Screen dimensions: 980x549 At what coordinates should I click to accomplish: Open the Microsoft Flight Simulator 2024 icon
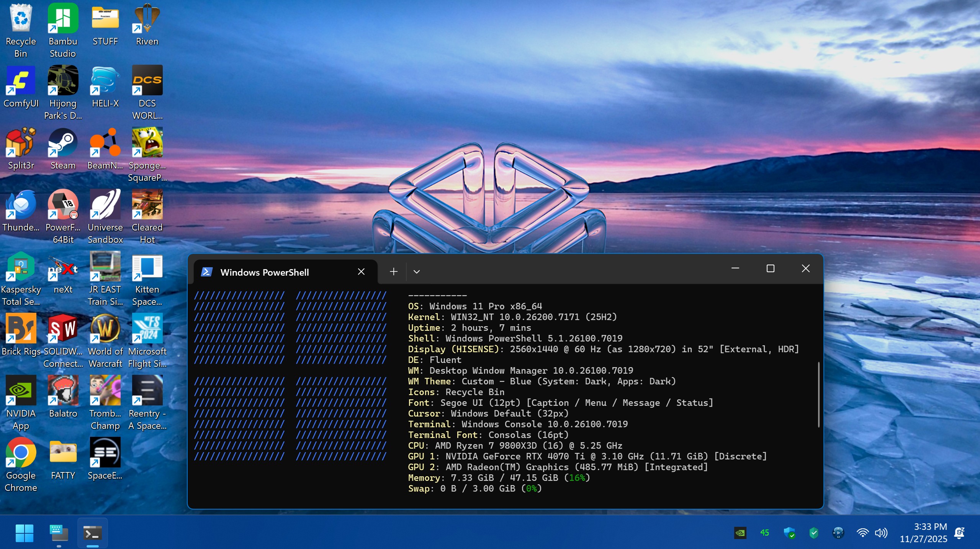(147, 328)
